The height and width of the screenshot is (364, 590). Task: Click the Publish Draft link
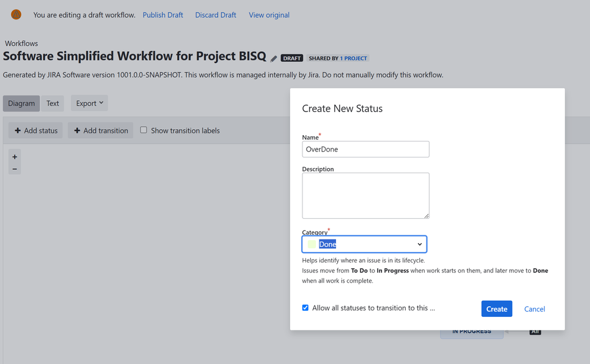click(x=162, y=15)
